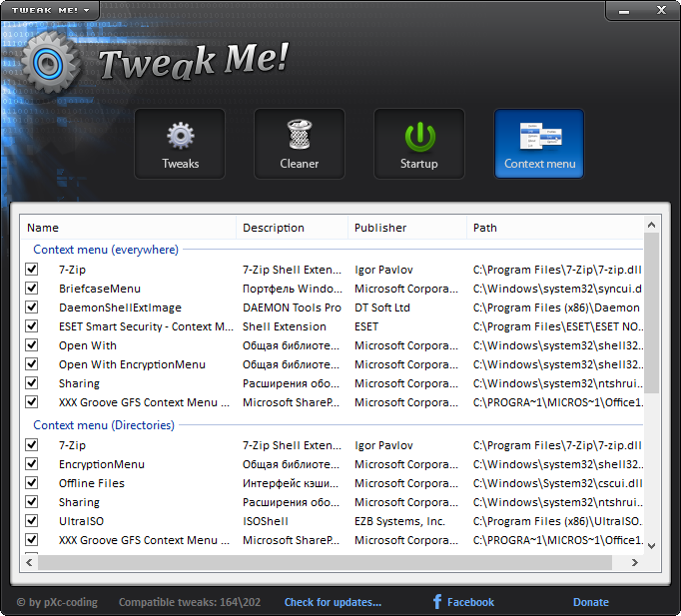The width and height of the screenshot is (681, 616).
Task: Select the DT Soft Ltd publisher cell
Action: click(382, 308)
